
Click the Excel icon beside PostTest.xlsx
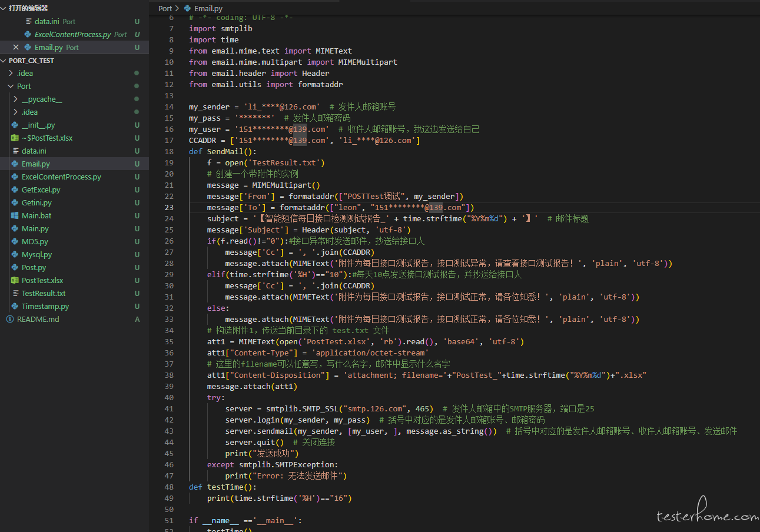pyautogui.click(x=15, y=281)
